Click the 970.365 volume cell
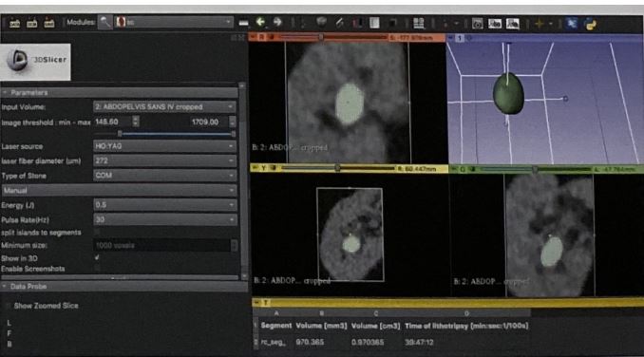644x357 pixels. tap(310, 342)
